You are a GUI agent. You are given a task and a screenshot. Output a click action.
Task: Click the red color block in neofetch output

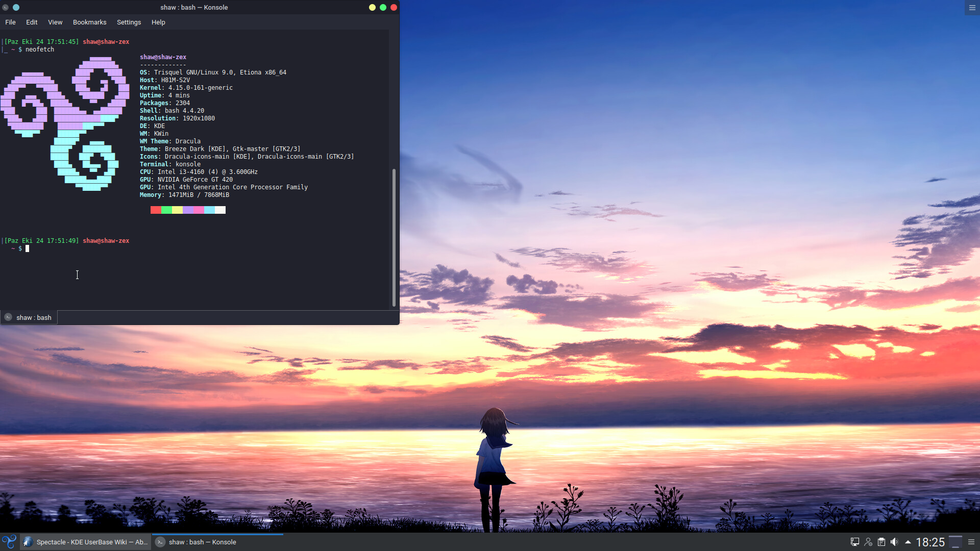pyautogui.click(x=156, y=210)
